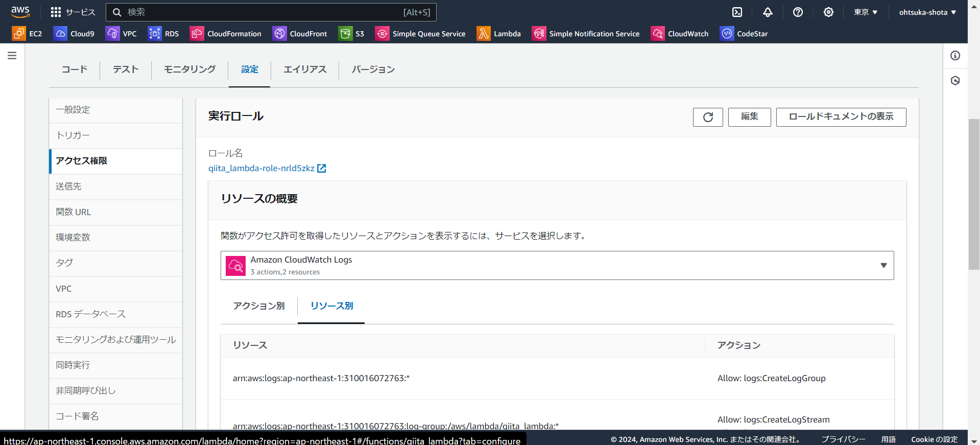Viewport: 980px width, 445px height.
Task: Open the CloudFront shortcut
Action: tap(300, 34)
